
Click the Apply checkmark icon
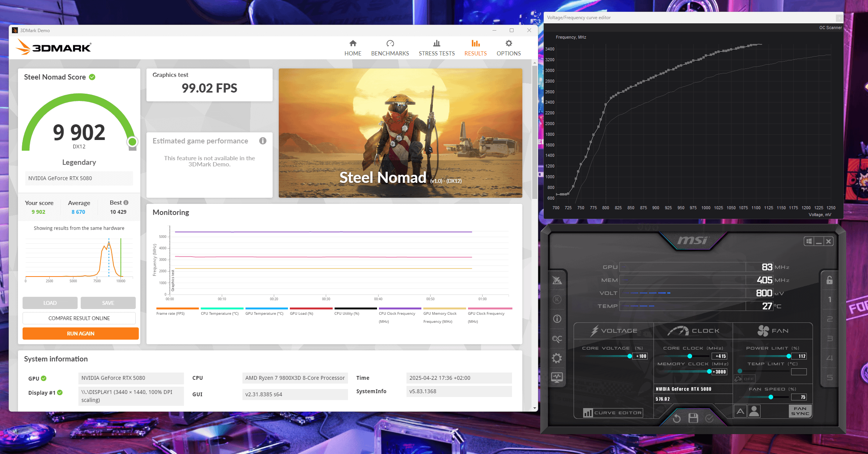tap(709, 418)
